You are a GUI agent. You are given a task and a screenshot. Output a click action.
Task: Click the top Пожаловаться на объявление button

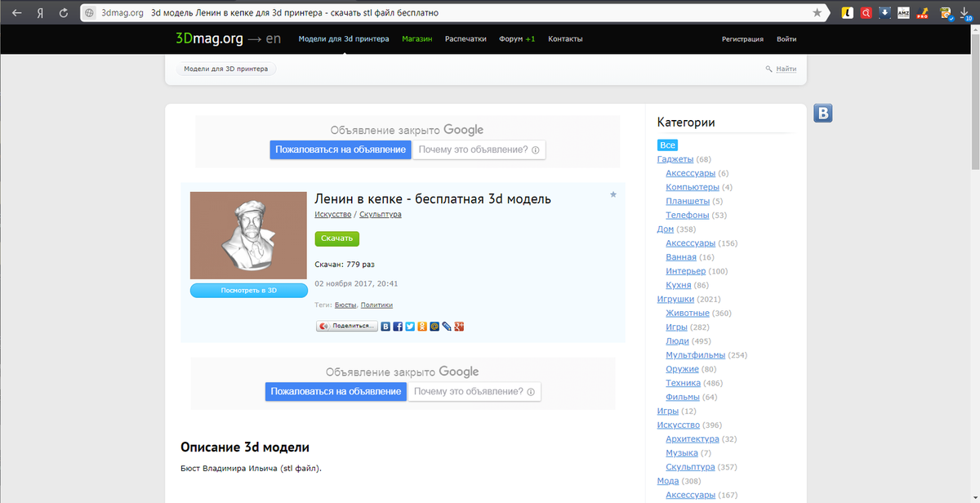(x=341, y=149)
